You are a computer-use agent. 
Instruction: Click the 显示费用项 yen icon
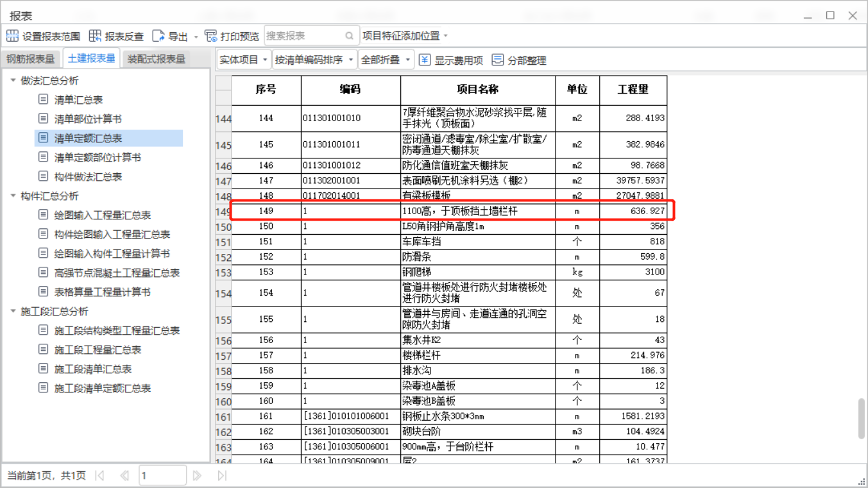click(425, 60)
